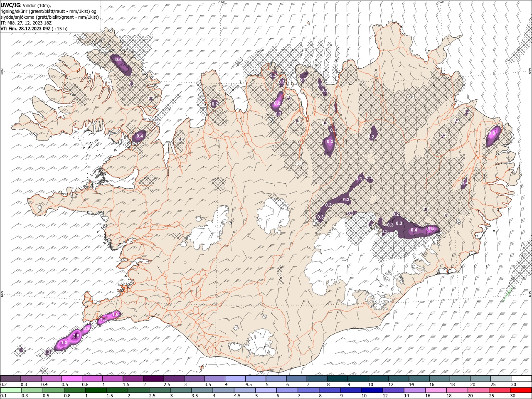This screenshot has height=399, width=532.
Task: Click the 1.6 precipitation value on the map
Action: 116,314
